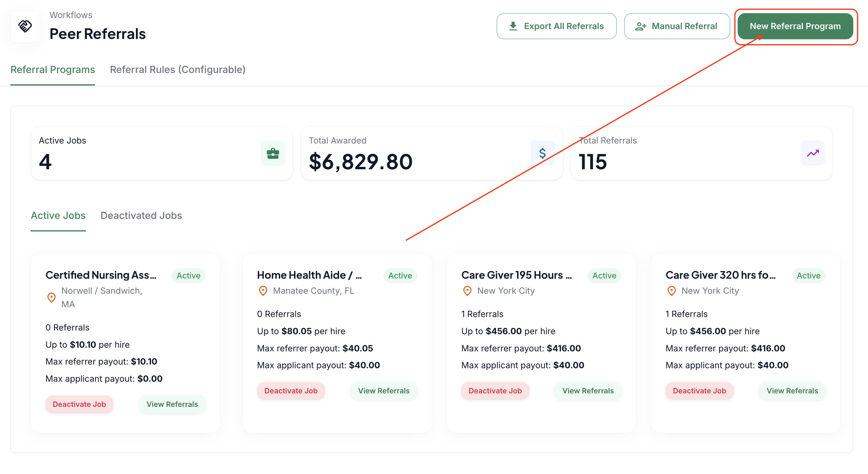Click the Workflows breadcrumb label
Viewport: 868px width, 474px height.
point(71,15)
